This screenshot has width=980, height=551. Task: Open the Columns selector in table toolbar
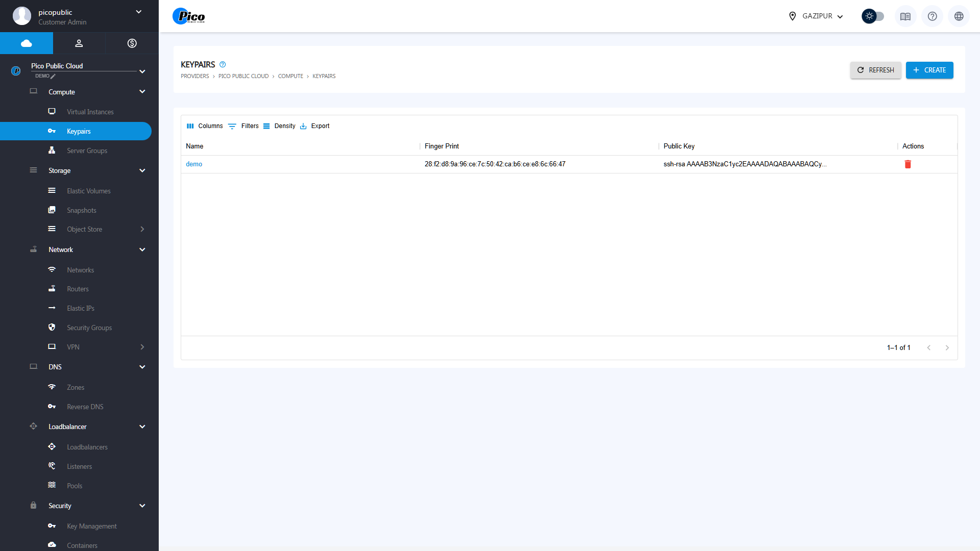click(205, 126)
